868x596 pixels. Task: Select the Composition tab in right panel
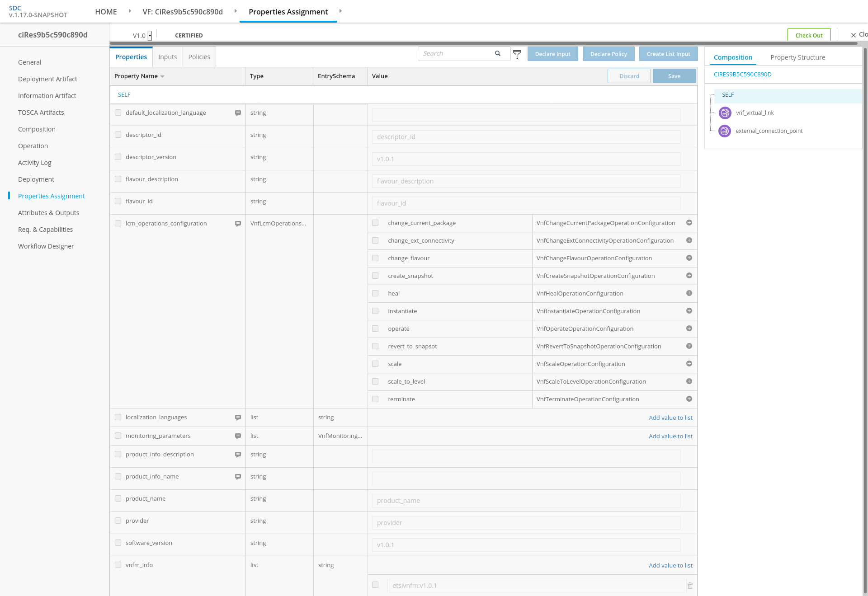coord(733,57)
